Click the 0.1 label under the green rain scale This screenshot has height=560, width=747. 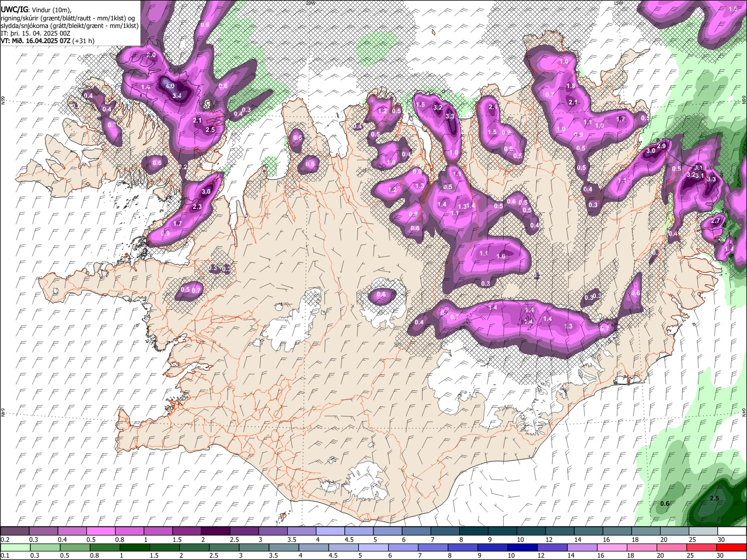[x=5, y=555]
